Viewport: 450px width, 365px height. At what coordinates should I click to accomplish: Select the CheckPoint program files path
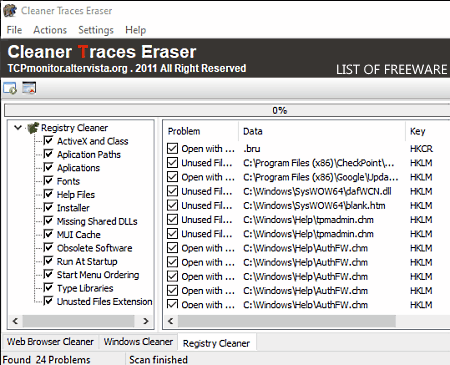(319, 163)
